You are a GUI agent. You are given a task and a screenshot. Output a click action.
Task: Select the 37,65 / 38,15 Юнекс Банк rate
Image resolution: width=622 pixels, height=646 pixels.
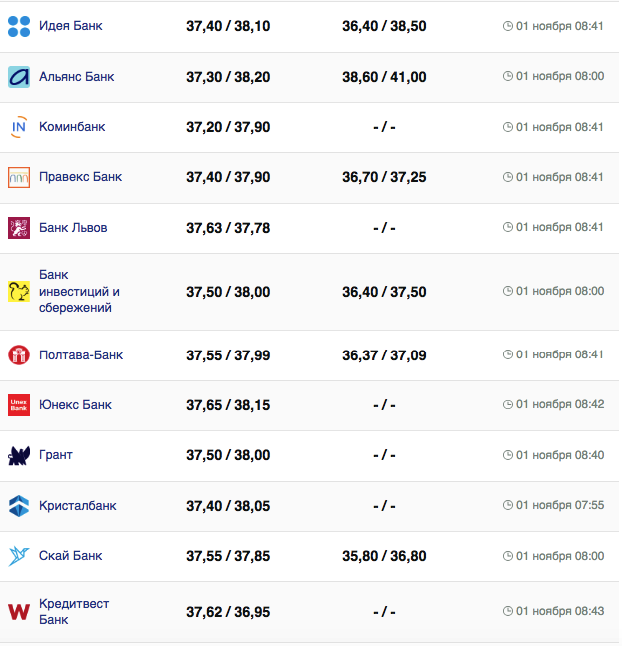click(228, 405)
